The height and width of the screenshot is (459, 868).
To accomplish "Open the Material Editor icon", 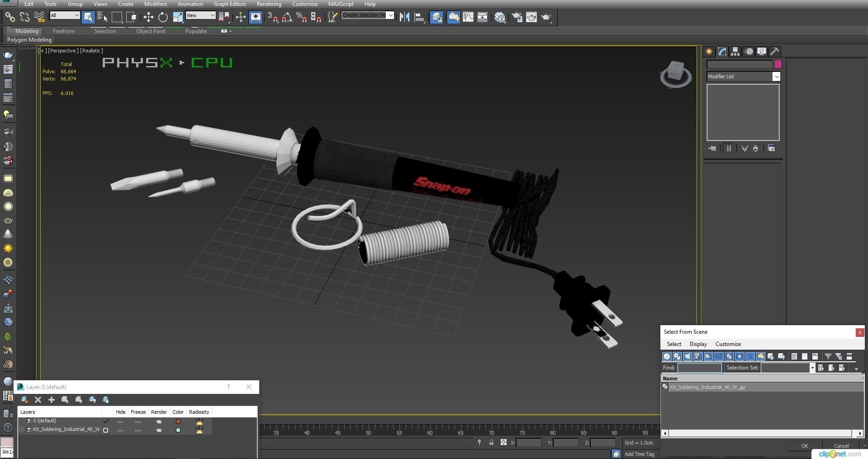I will click(500, 17).
